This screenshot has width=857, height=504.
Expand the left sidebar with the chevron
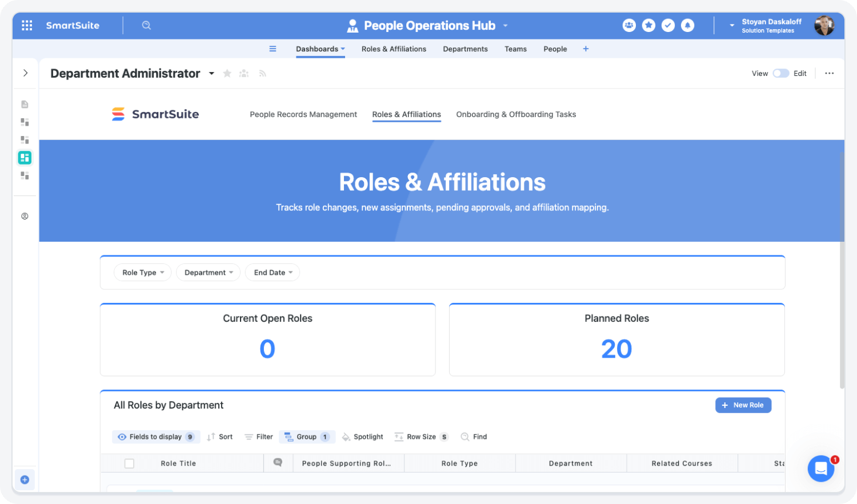25,73
